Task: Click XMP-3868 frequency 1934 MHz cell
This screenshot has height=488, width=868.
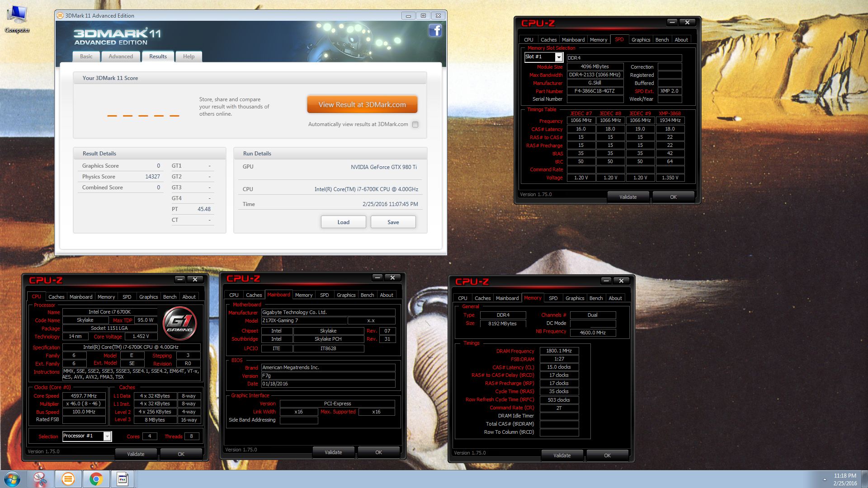Action: click(x=670, y=121)
